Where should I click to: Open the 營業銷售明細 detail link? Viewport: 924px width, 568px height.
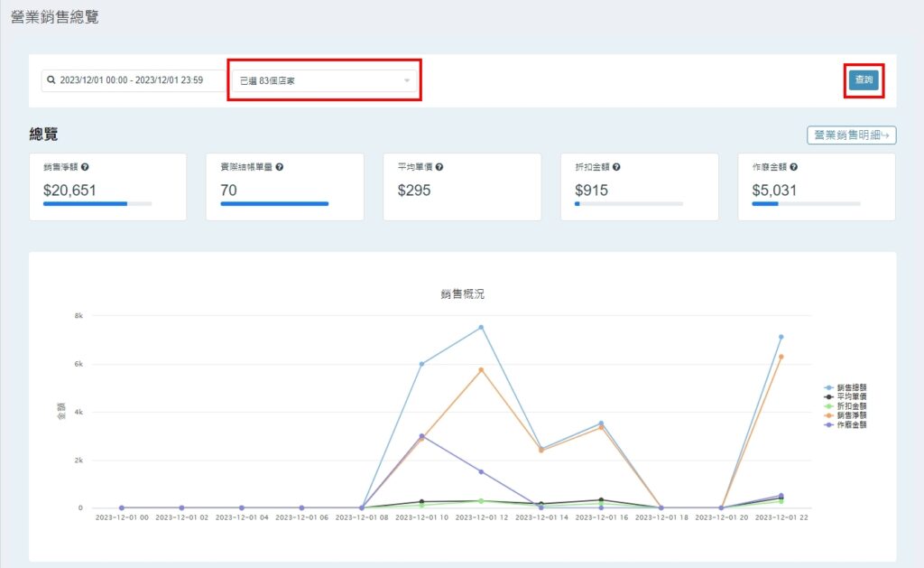point(851,135)
